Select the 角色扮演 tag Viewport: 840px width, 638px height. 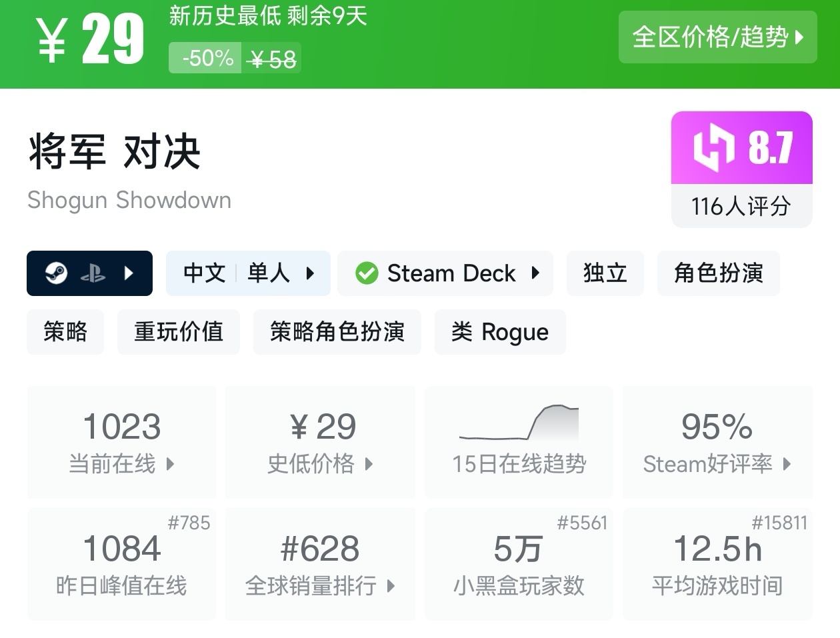click(x=718, y=273)
